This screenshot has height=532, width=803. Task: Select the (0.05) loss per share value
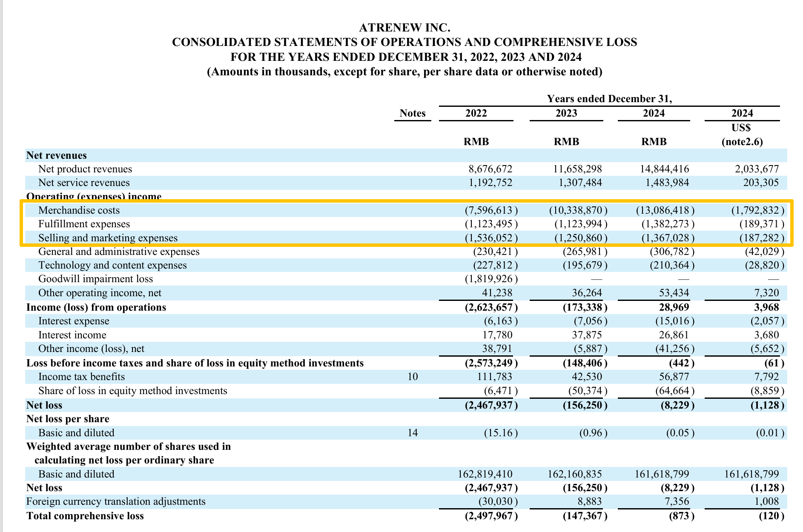(680, 433)
